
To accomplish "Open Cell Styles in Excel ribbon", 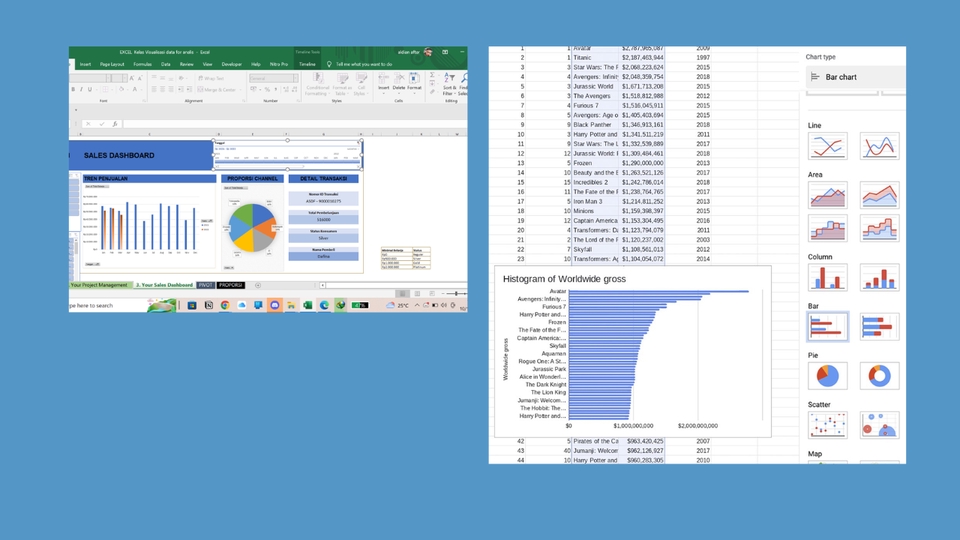I will (x=361, y=84).
